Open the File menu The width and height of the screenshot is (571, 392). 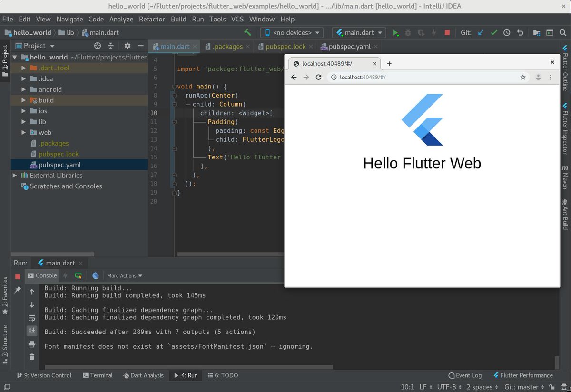pos(8,19)
